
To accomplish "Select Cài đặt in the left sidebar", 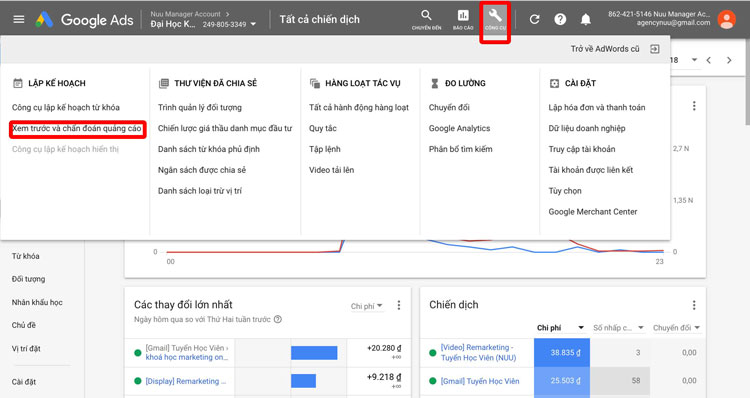I will [24, 382].
